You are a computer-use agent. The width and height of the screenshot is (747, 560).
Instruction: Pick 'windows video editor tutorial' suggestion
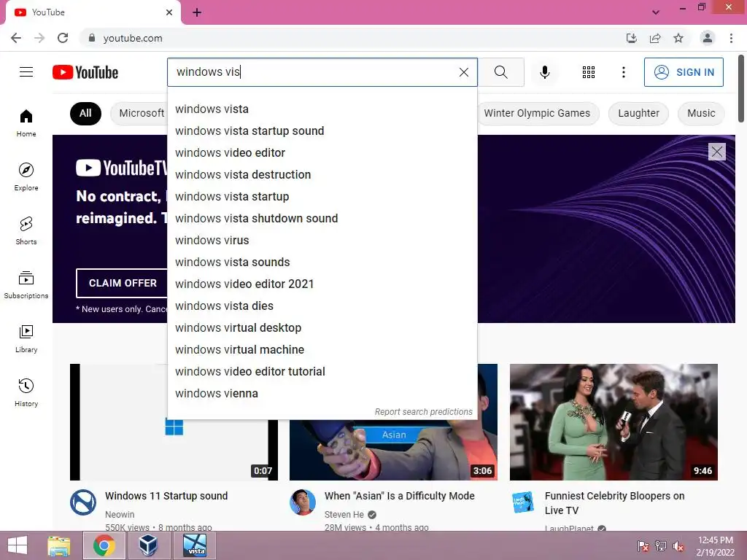pos(322,372)
